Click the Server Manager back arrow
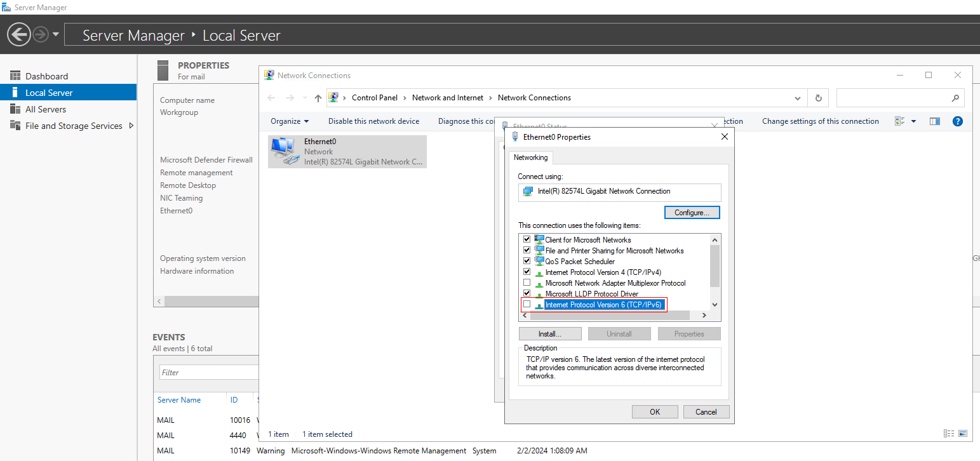Image resolution: width=980 pixels, height=461 pixels. pos(19,34)
